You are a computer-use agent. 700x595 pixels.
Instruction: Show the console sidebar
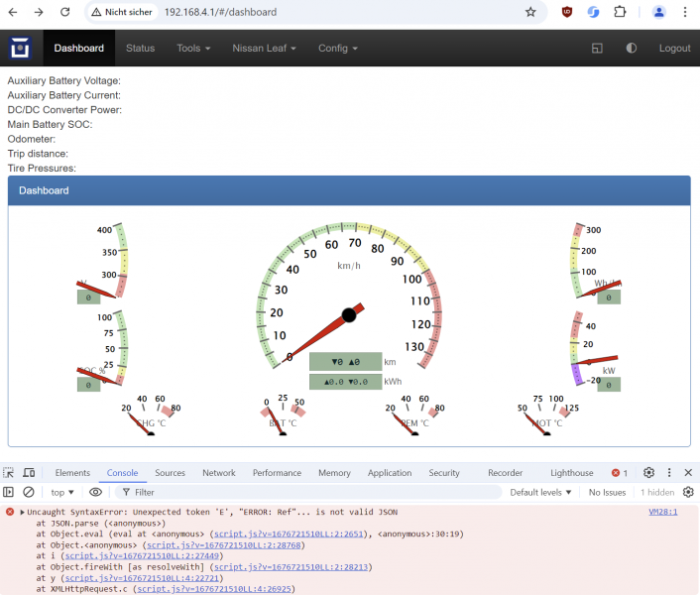tap(9, 492)
